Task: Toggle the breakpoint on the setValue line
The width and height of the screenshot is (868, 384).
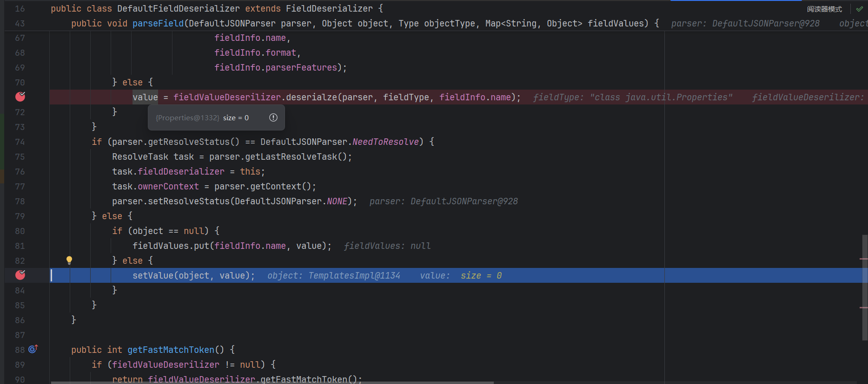Action: point(20,275)
